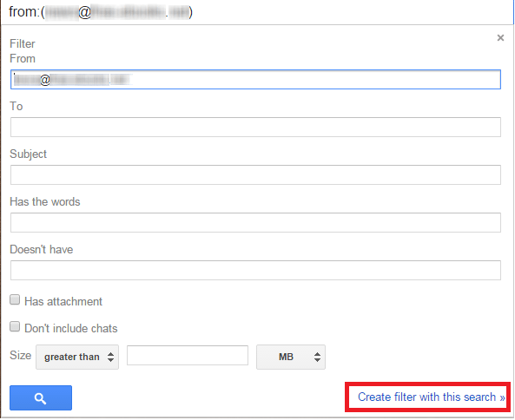Click the blue magnifier search button
The image size is (515, 420).
(41, 397)
